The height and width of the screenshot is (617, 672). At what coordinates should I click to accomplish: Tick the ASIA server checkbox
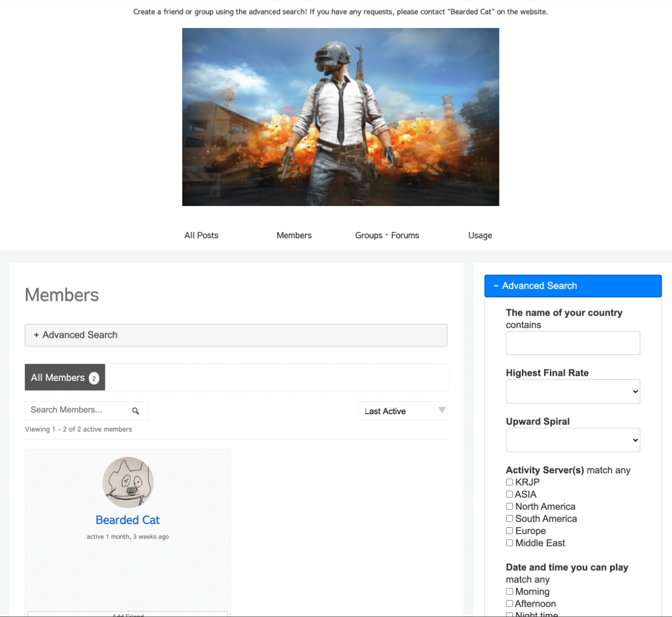click(x=509, y=494)
